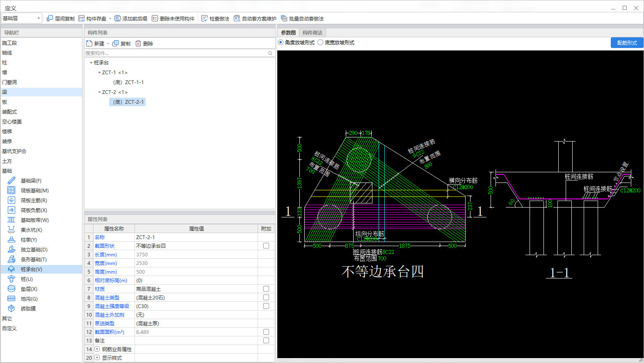Image resolution: width=644 pixels, height=363 pixels.
Task: Select 角度放坡形式 radio button
Action: coord(281,42)
